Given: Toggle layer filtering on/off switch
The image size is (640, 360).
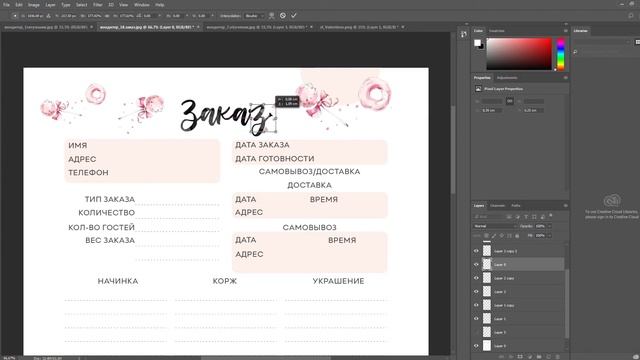Looking at the screenshot, I should tap(551, 216).
